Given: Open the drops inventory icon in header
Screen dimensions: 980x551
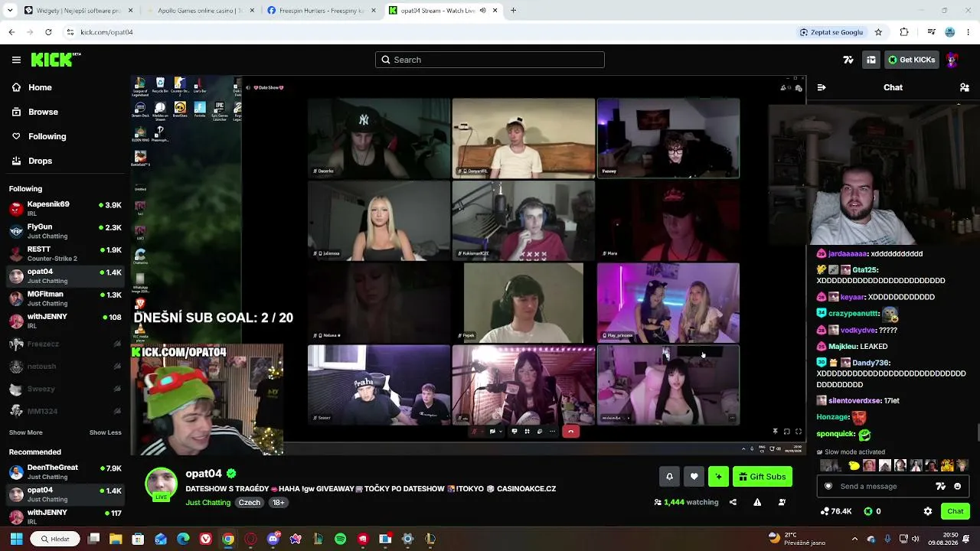Looking at the screenshot, I should click(x=871, y=60).
